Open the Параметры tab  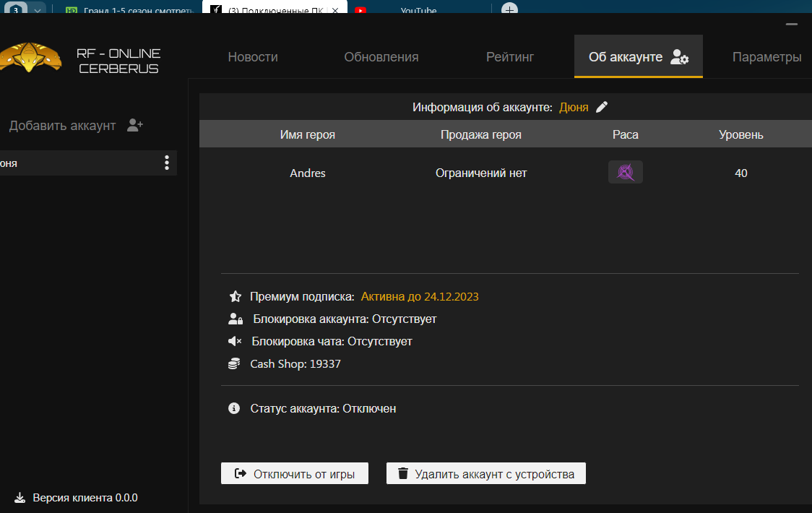(x=766, y=57)
